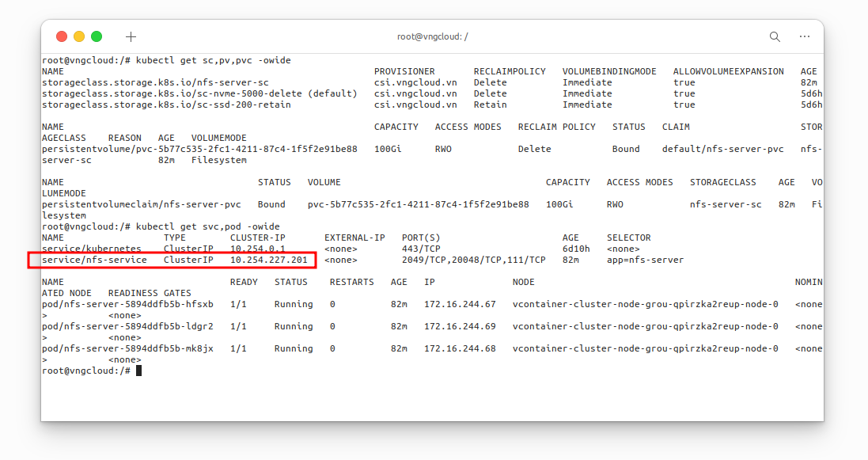Open a new terminal tab with plus icon

point(131,36)
